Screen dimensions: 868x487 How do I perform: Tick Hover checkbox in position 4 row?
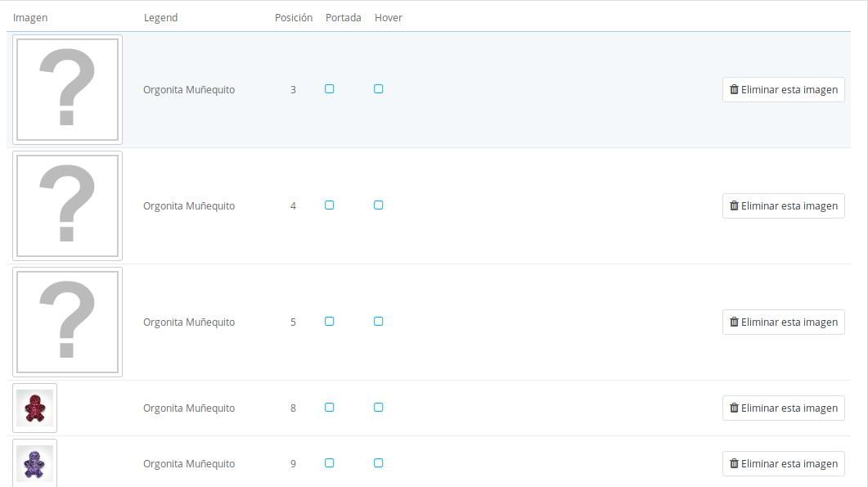(x=379, y=205)
